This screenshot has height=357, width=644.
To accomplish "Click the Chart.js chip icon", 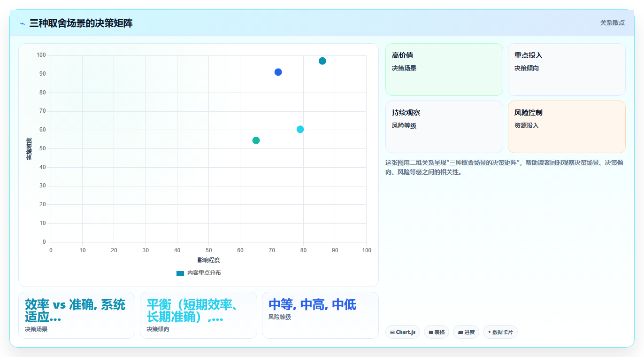I will click(392, 332).
